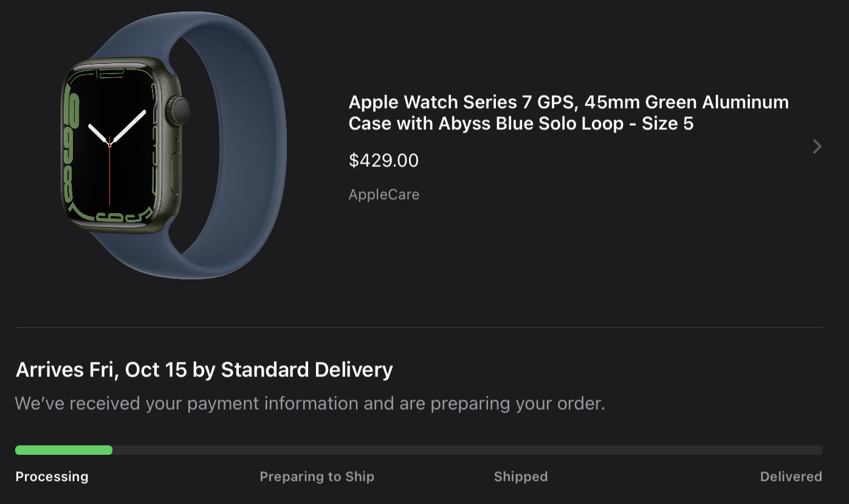Click the side button on the watch case
The width and height of the screenshot is (849, 504).
click(x=177, y=173)
